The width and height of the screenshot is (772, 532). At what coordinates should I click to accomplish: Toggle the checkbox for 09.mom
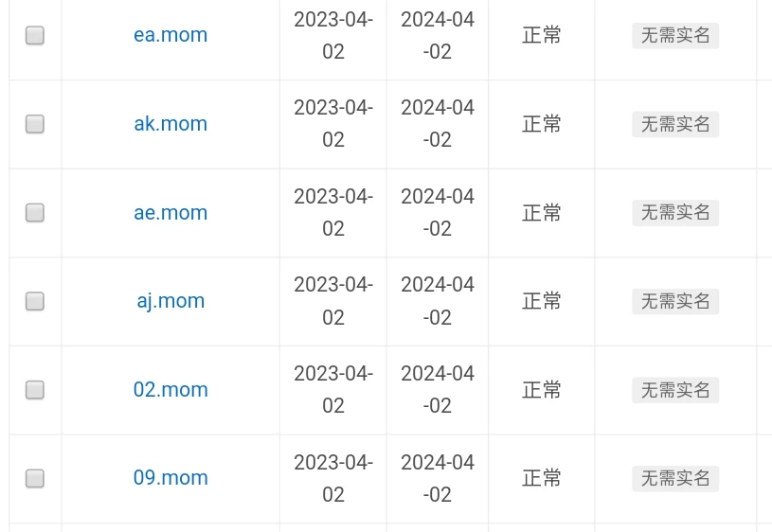click(35, 478)
